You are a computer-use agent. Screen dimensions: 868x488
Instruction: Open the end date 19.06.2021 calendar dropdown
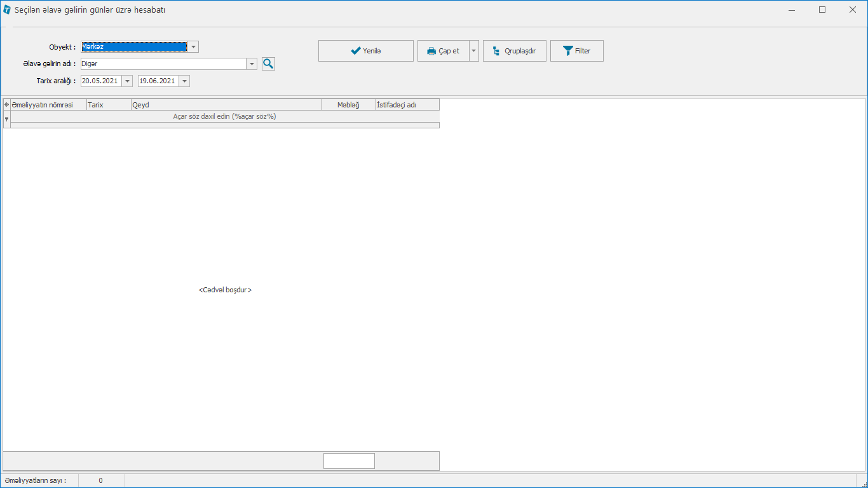184,81
